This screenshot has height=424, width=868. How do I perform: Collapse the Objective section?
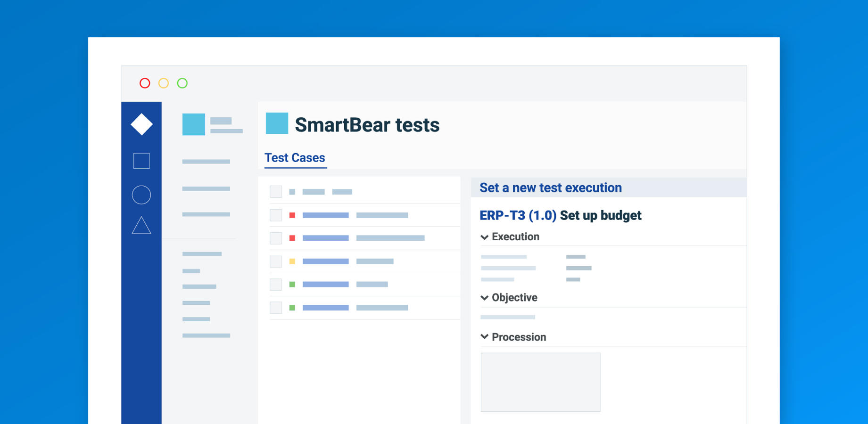484,298
